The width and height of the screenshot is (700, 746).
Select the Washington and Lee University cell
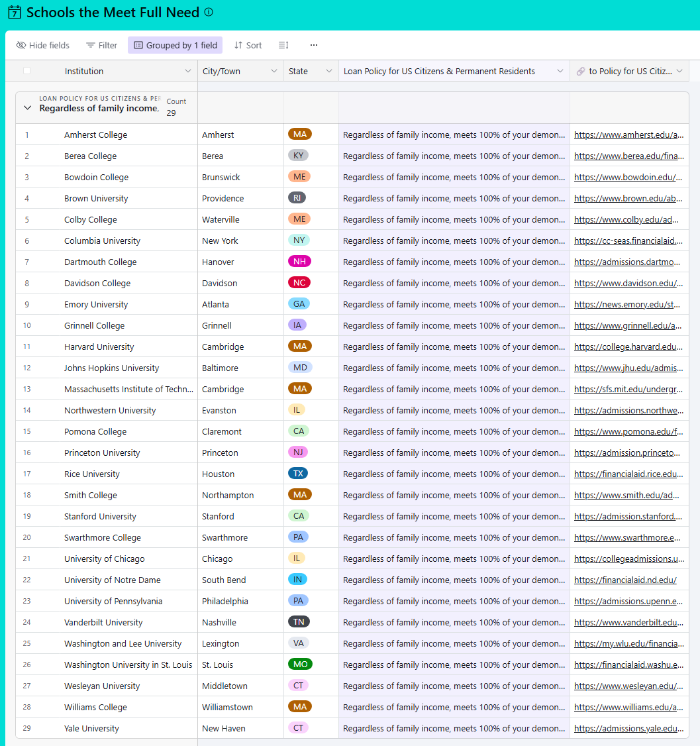(x=128, y=644)
